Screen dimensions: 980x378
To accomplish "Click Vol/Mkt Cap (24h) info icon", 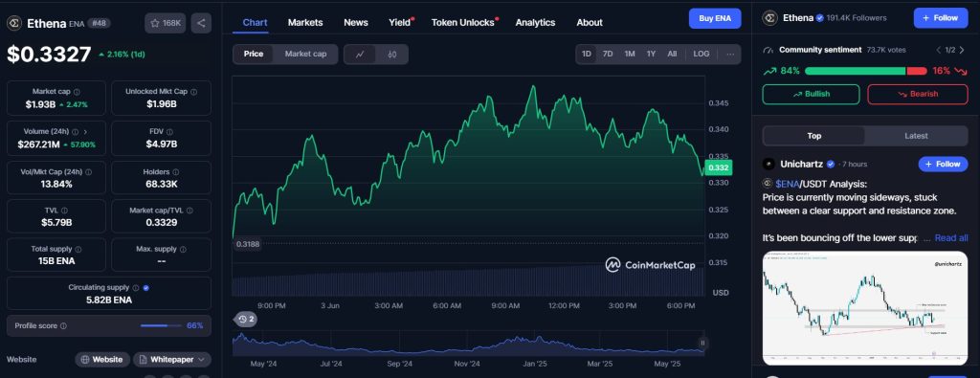I will [x=88, y=172].
